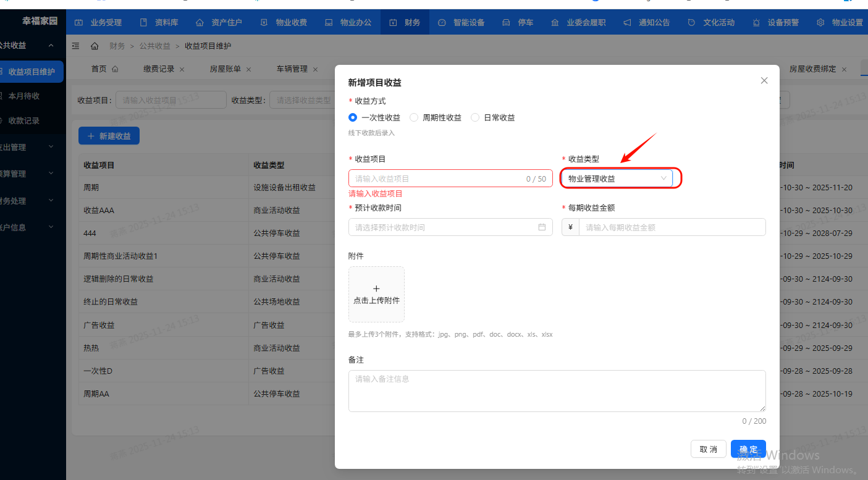This screenshot has width=868, height=480.
Task: Open the 智能设备 smart devices icon
Action: tap(442, 22)
